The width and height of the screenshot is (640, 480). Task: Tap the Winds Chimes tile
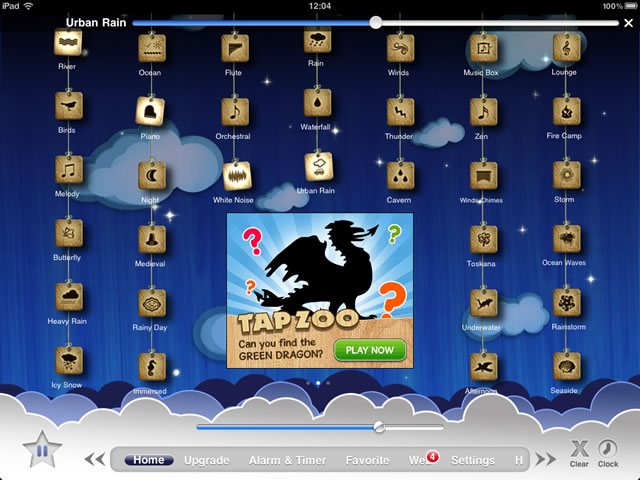pos(483,176)
